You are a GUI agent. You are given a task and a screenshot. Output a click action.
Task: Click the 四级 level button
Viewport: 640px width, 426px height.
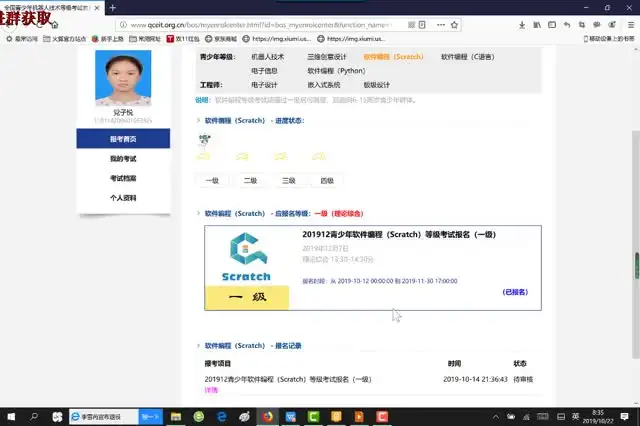[327, 180]
